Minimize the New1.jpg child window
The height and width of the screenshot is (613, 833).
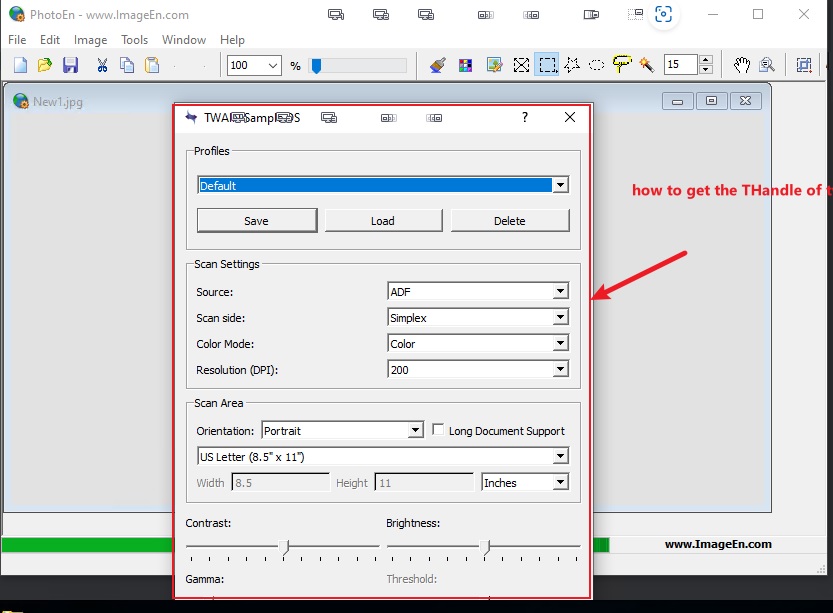tap(677, 101)
